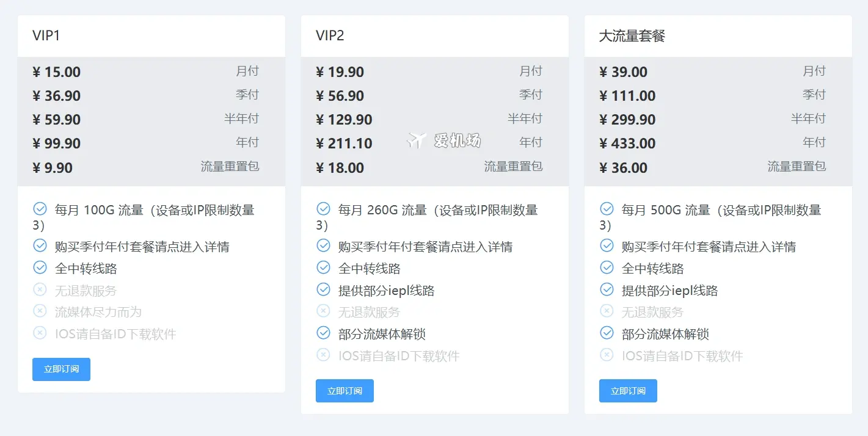Click the check icon beside 购买季付年付套餐请点进入详情 in VIP1
The width and height of the screenshot is (868, 436).
40,245
